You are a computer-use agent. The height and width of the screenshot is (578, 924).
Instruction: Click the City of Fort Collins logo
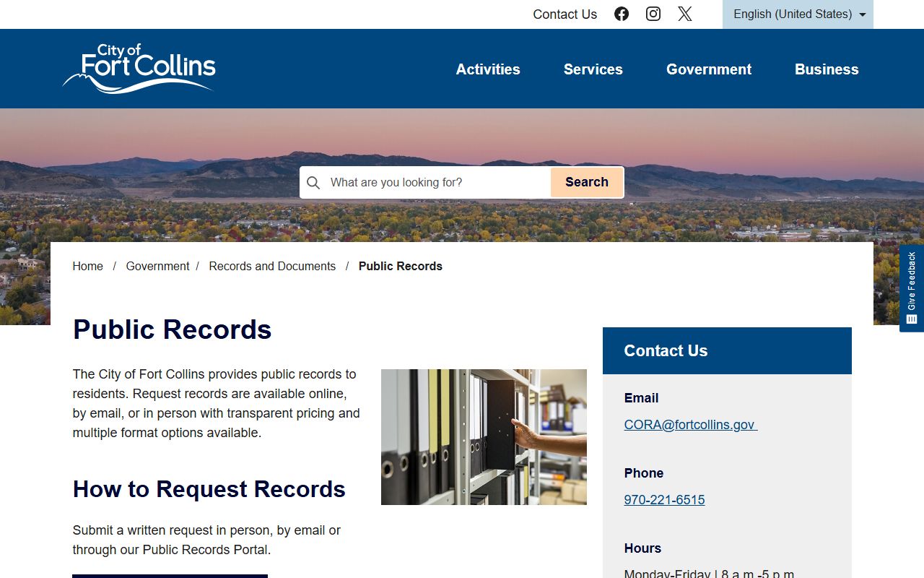coord(139,69)
